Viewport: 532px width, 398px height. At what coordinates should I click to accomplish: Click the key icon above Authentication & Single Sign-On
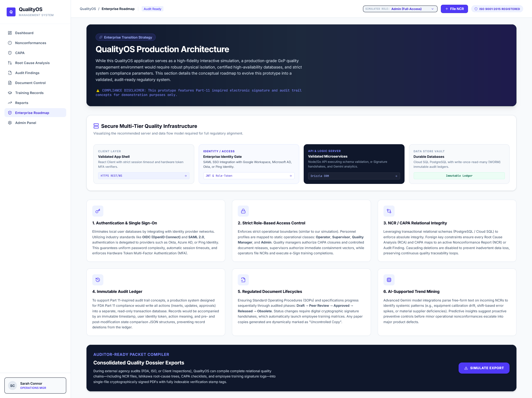[98, 211]
